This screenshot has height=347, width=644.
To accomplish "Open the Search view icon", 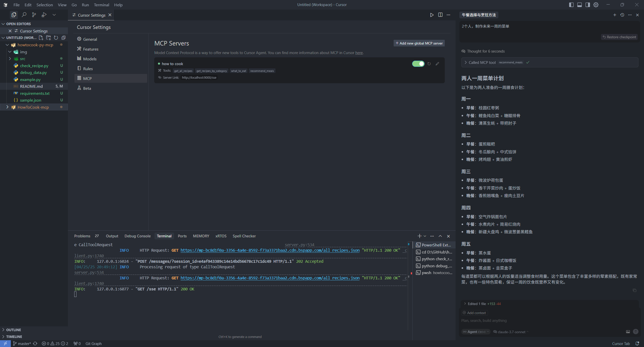I will point(24,15).
